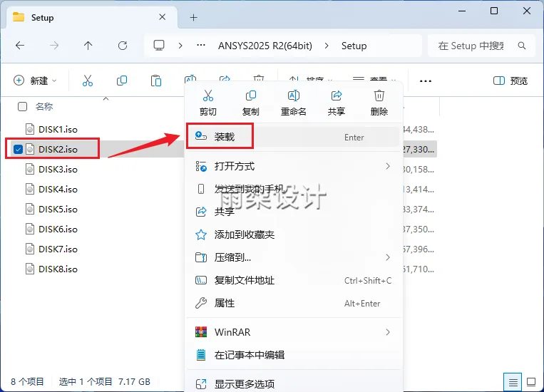Expand the 打开方式 submenu
The image size is (544, 392).
tap(388, 166)
